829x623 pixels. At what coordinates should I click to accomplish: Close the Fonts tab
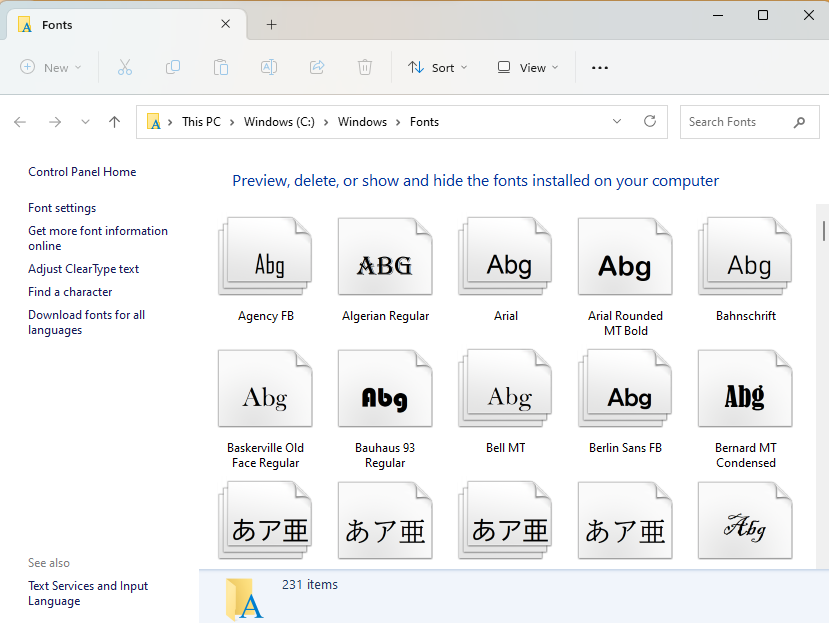225,24
